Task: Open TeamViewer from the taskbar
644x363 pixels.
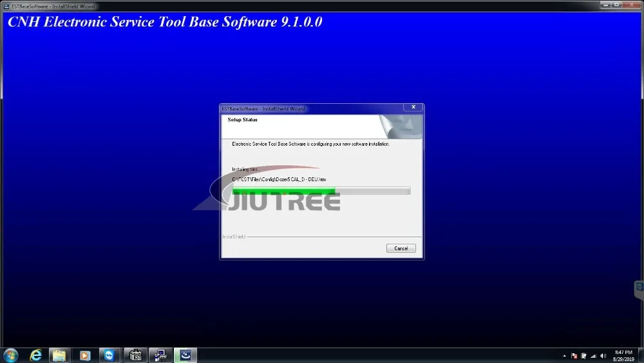Action: [109, 355]
